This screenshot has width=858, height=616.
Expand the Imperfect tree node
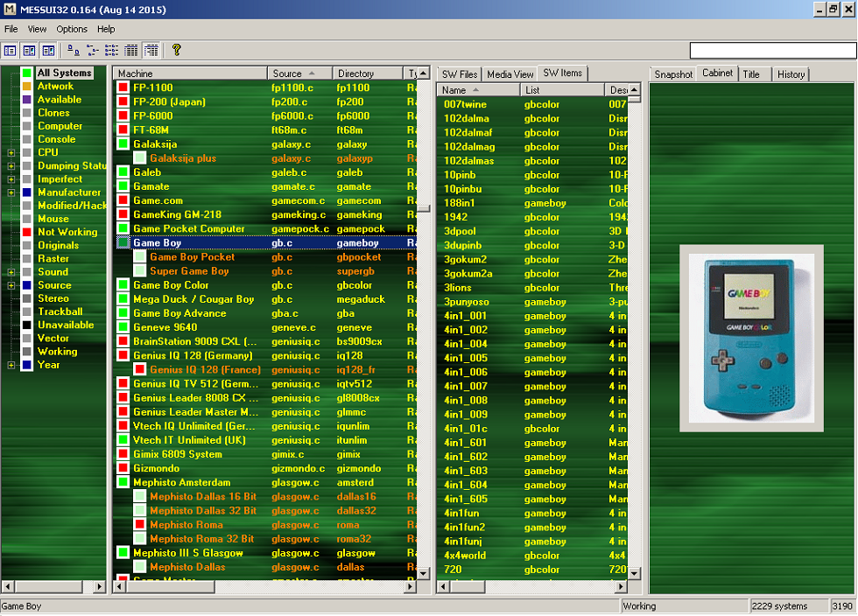(11, 178)
